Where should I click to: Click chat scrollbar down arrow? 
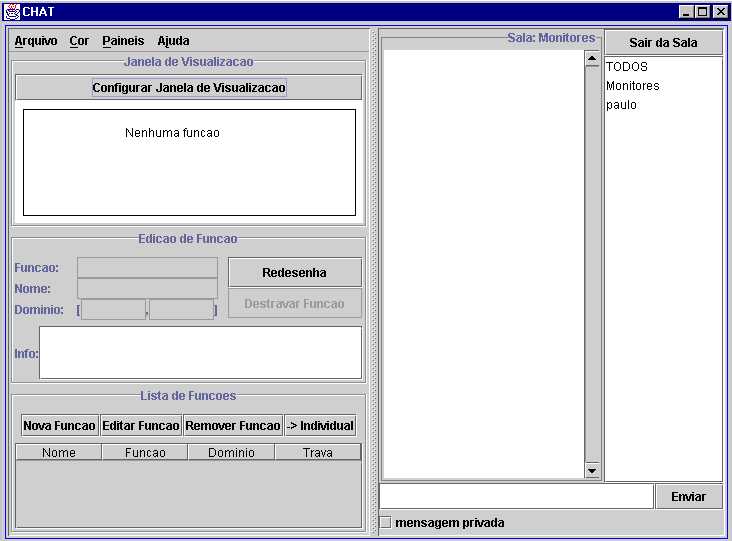click(592, 471)
